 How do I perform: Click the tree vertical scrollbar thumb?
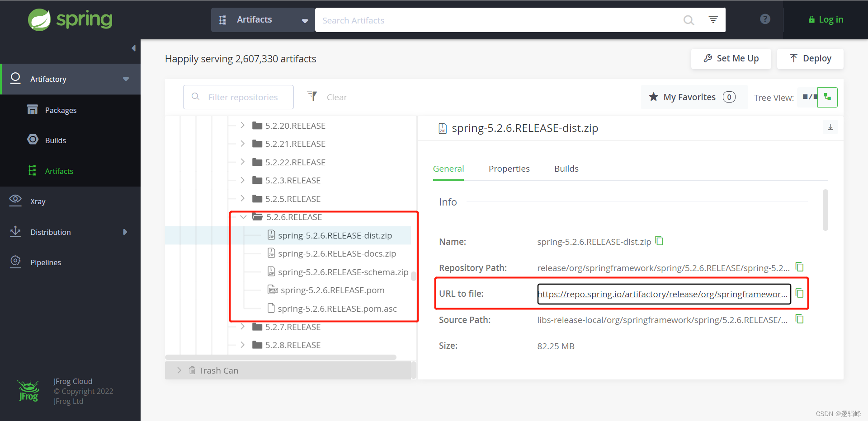(413, 276)
